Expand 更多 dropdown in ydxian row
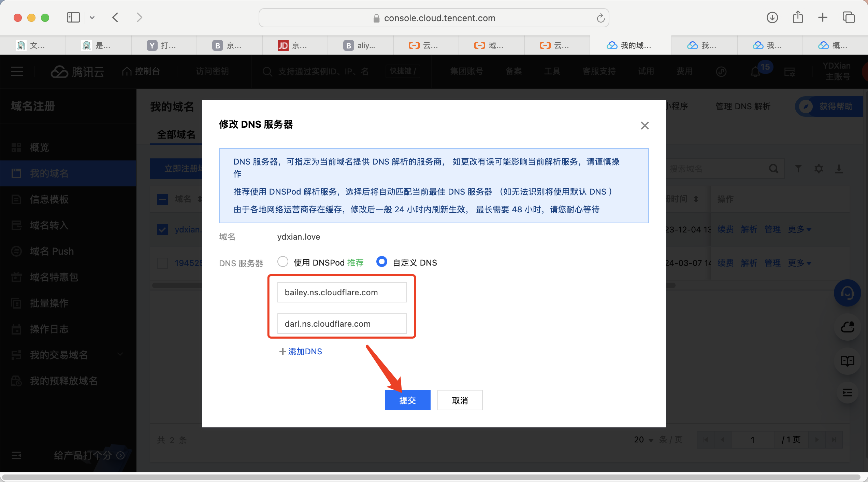The width and height of the screenshot is (868, 482). [x=800, y=229]
